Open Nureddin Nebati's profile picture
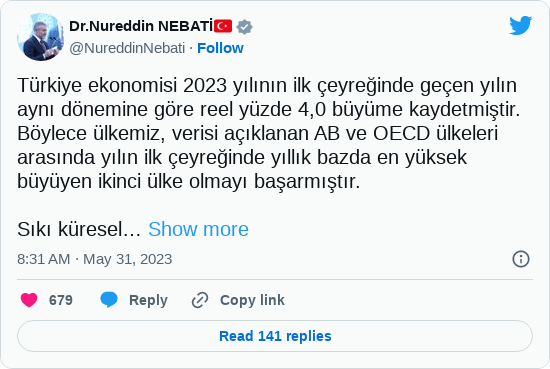550x369 pixels. coord(40,37)
